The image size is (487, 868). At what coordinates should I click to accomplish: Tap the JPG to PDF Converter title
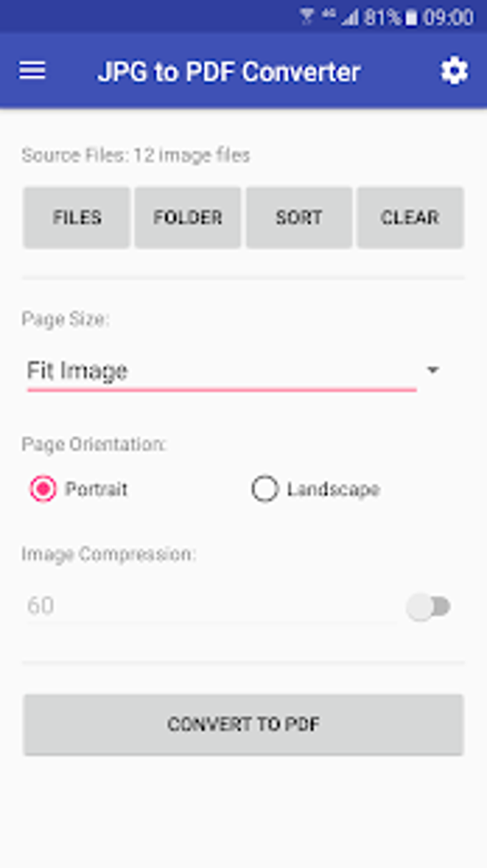[x=228, y=72]
